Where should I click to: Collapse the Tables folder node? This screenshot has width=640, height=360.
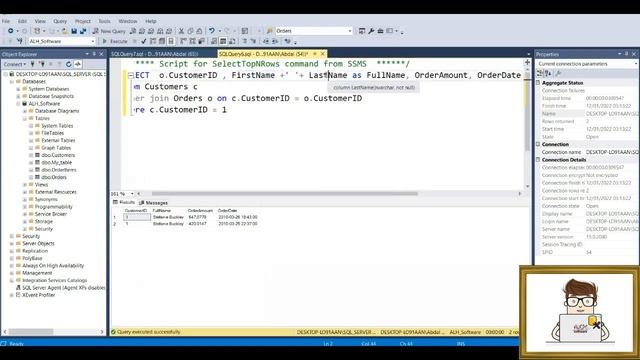coord(24,118)
